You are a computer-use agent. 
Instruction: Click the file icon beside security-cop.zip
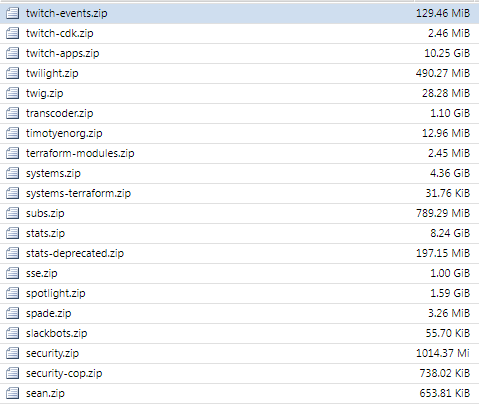pyautogui.click(x=12, y=373)
